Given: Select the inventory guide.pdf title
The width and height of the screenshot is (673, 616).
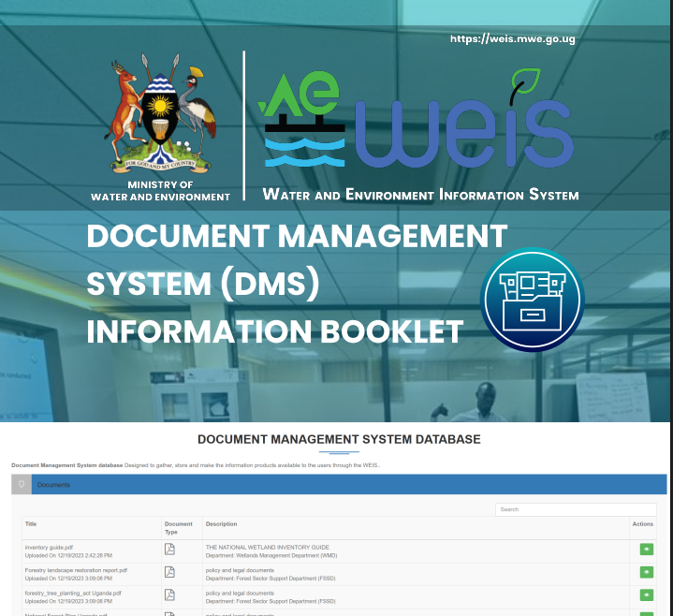Looking at the screenshot, I should (x=49, y=548).
